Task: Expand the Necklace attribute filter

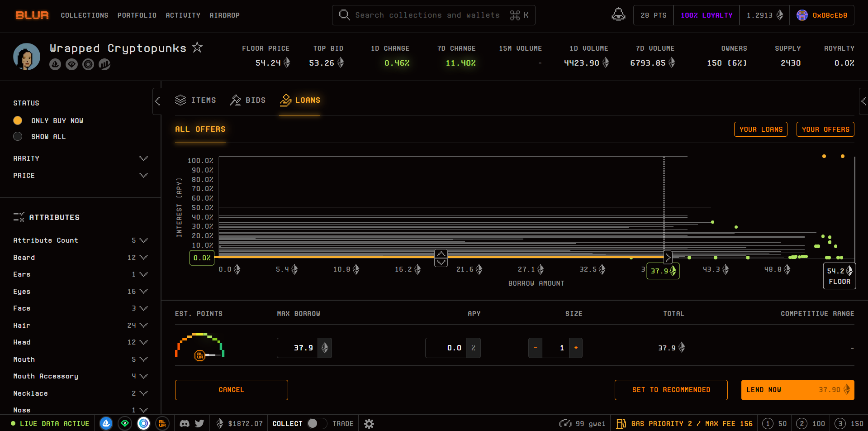Action: coord(81,393)
